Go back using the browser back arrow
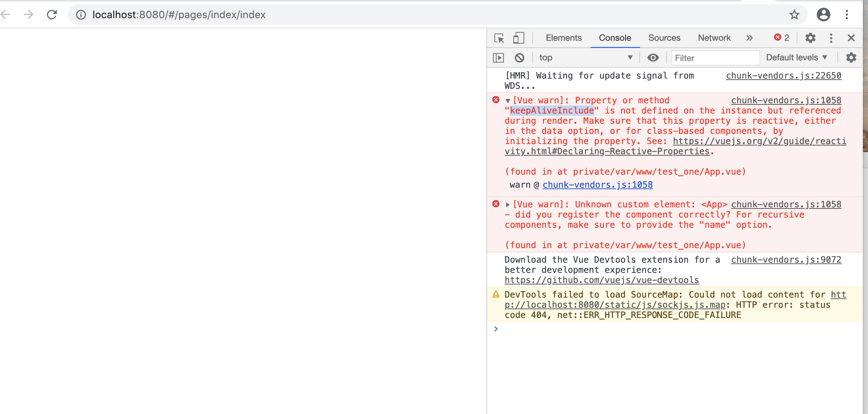 [x=5, y=15]
